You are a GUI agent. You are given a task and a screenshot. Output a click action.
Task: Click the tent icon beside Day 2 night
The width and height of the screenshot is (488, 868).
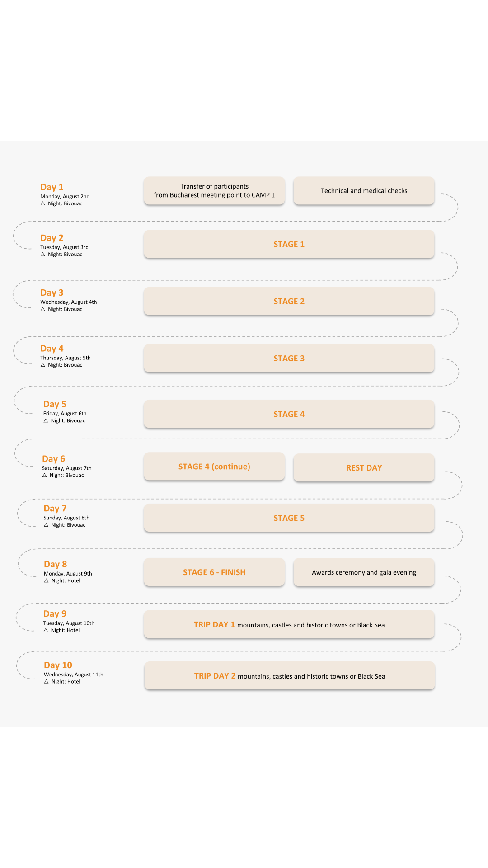click(x=43, y=255)
